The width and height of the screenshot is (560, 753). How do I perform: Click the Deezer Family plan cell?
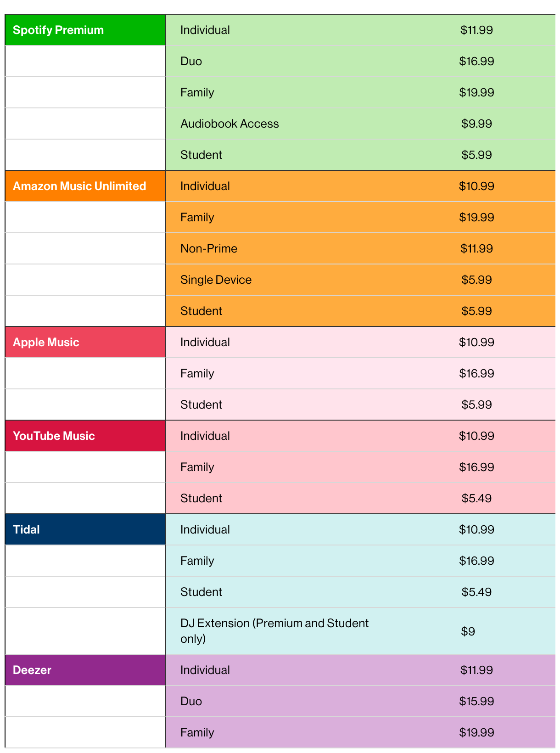click(x=197, y=733)
